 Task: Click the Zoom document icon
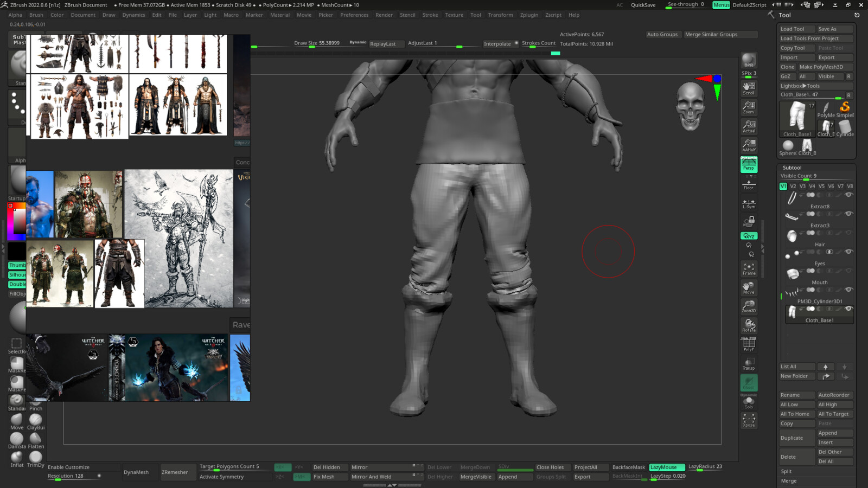(x=749, y=107)
